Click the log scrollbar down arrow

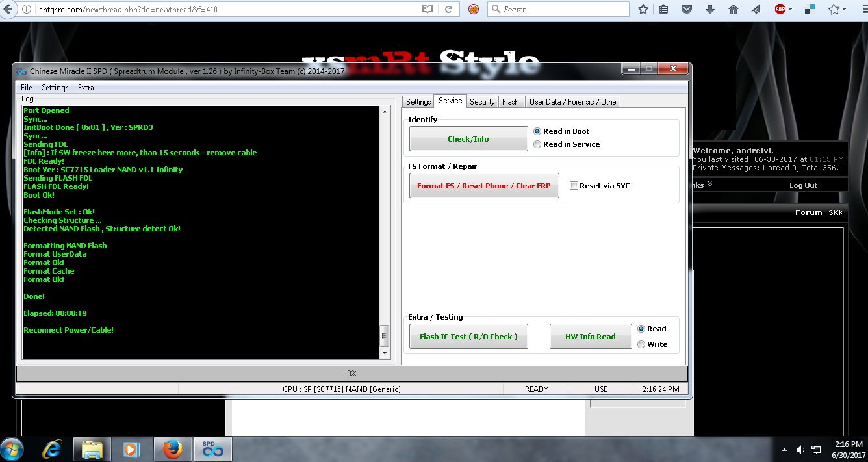click(x=384, y=353)
